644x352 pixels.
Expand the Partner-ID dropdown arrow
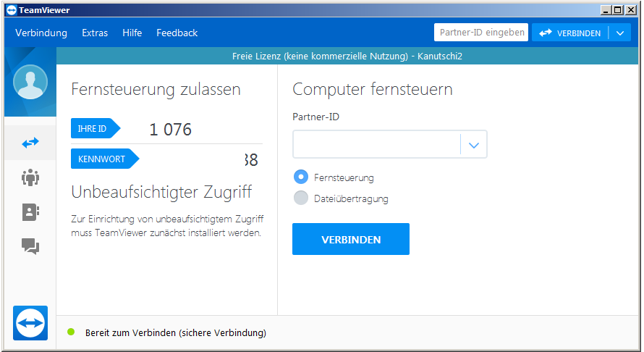tap(474, 145)
